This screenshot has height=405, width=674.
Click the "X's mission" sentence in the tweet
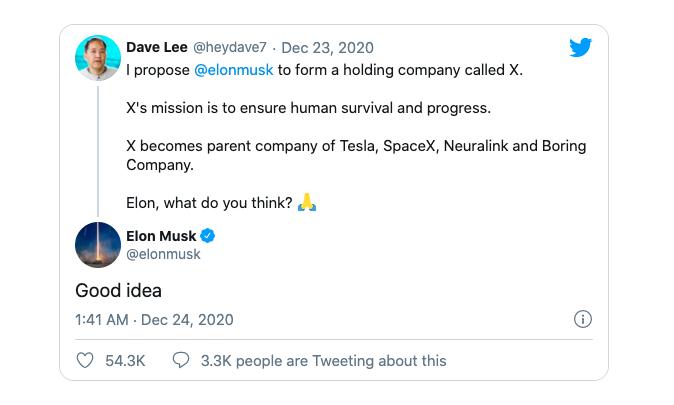pyautogui.click(x=308, y=107)
